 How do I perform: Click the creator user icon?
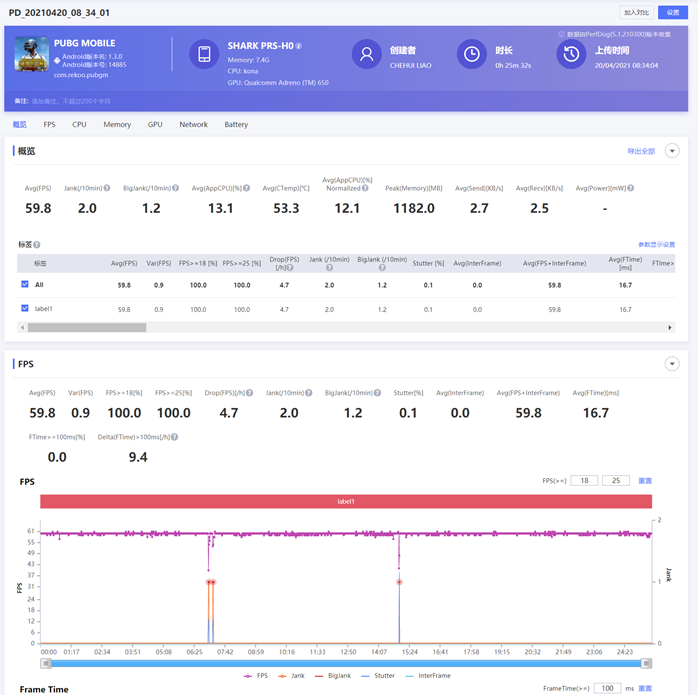tap(367, 54)
